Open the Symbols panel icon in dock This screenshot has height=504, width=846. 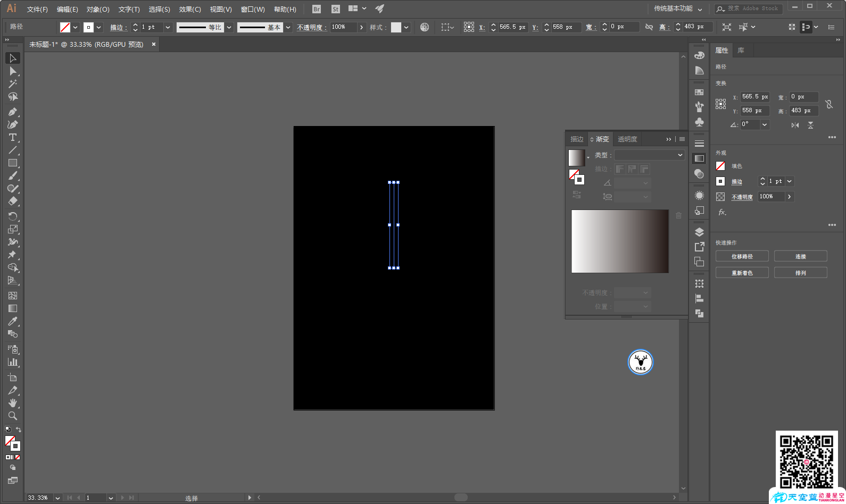699,122
